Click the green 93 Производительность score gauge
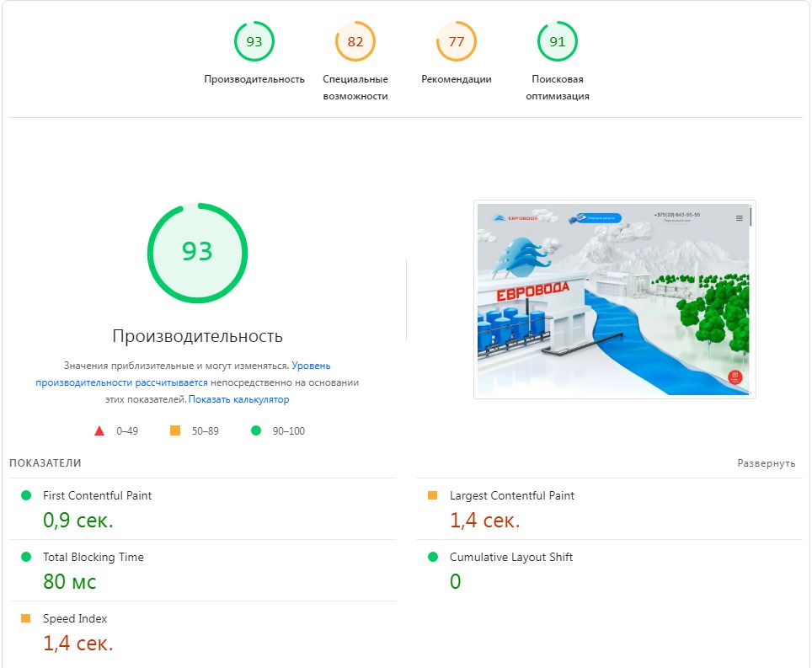 coord(254,40)
